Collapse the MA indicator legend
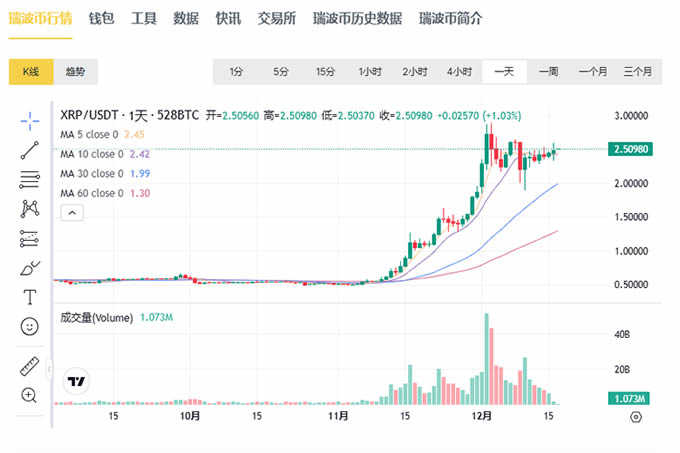 tap(71, 212)
